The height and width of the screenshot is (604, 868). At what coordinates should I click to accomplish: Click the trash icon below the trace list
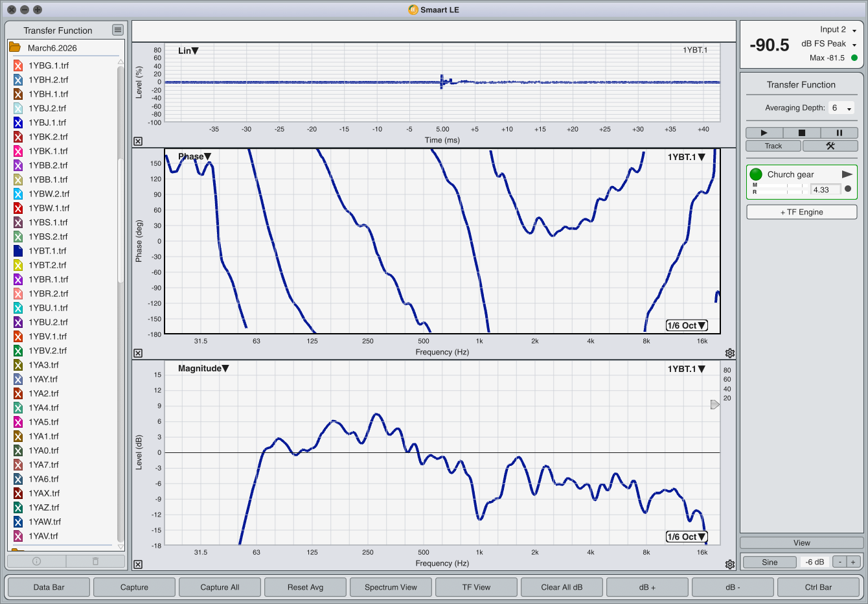pyautogui.click(x=95, y=561)
